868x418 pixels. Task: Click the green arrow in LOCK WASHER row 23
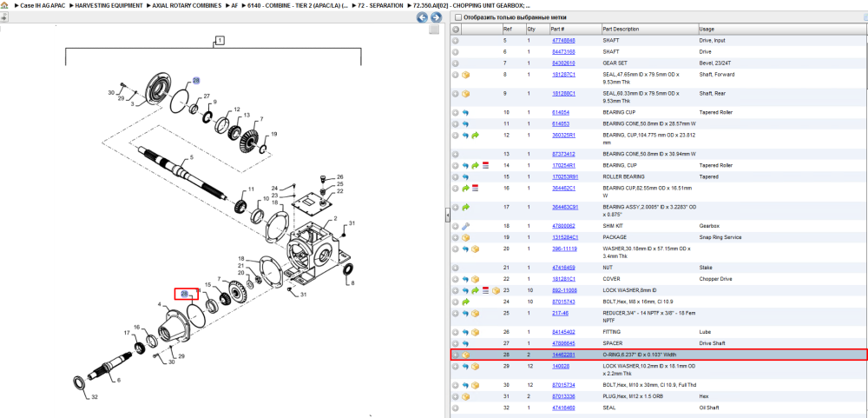(476, 290)
